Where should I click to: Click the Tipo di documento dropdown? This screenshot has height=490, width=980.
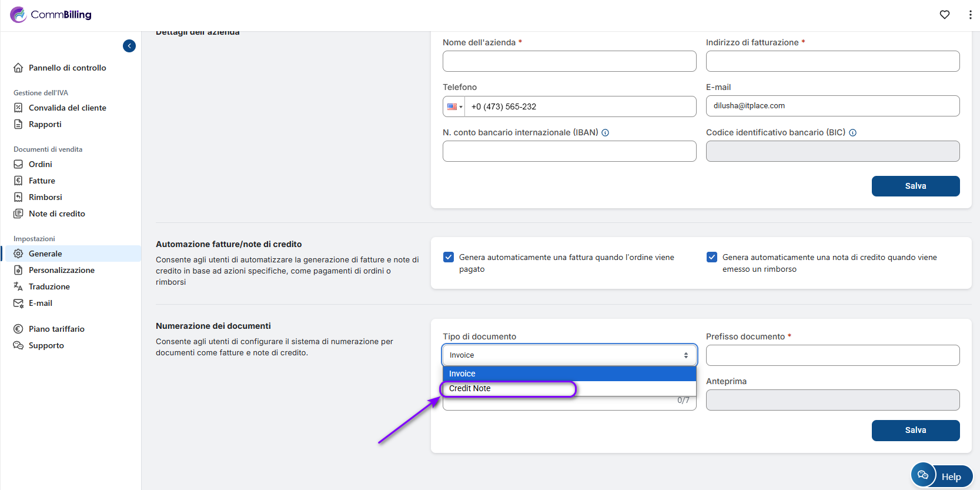[x=568, y=355]
